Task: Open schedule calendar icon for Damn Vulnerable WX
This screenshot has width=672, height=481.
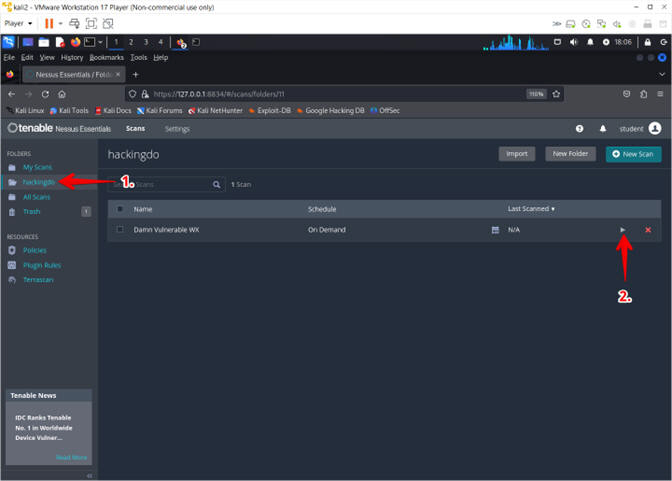Action: pos(495,230)
